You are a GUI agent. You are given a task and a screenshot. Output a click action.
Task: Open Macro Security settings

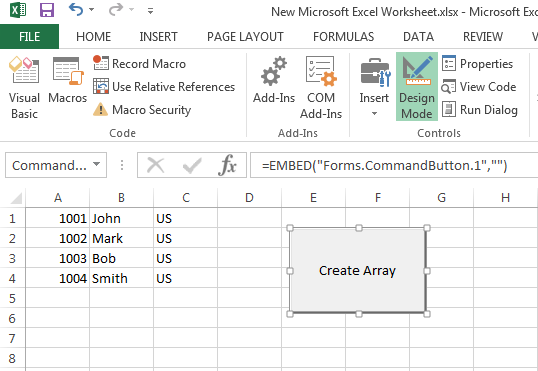[142, 110]
